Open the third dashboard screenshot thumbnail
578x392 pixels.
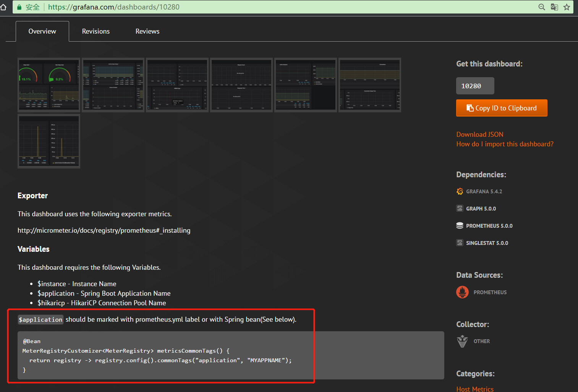177,85
